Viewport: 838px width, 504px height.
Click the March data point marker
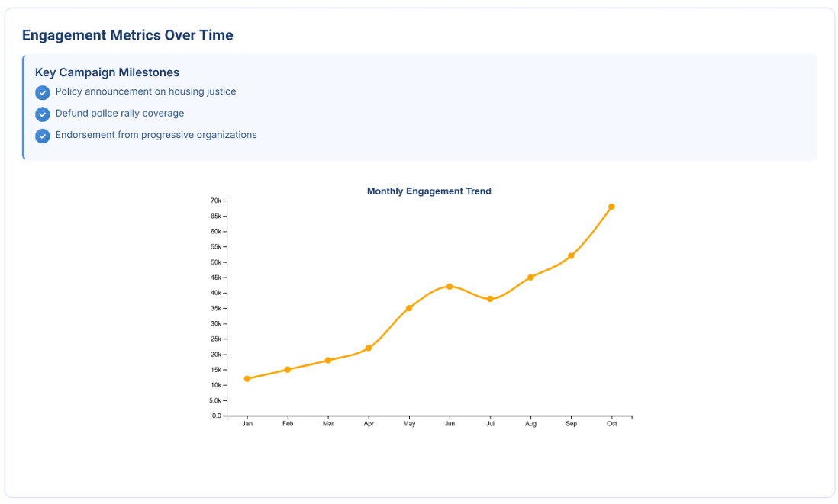click(327, 361)
